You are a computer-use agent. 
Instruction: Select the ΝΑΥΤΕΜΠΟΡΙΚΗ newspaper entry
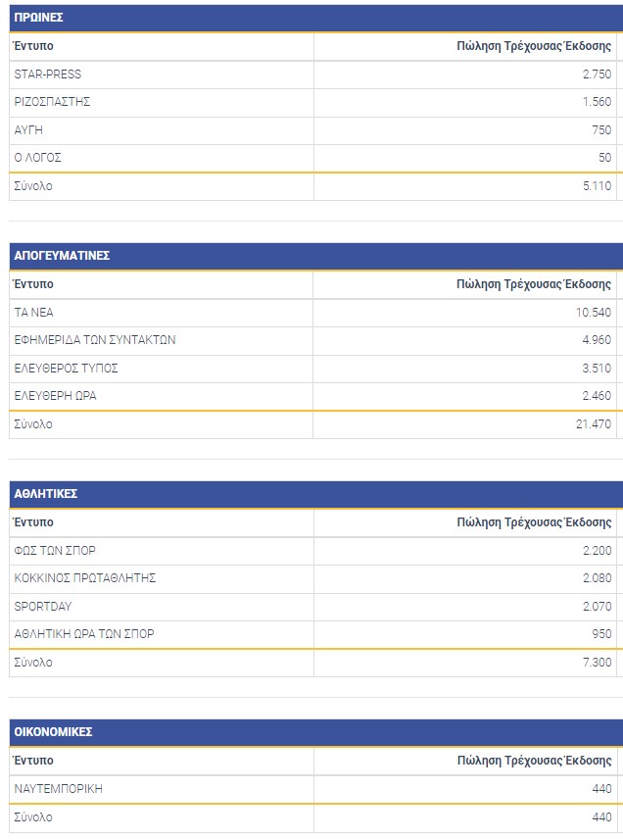tap(59, 789)
